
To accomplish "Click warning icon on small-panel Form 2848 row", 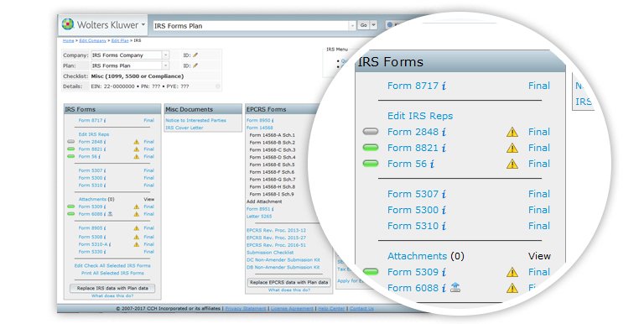I will [x=137, y=142].
